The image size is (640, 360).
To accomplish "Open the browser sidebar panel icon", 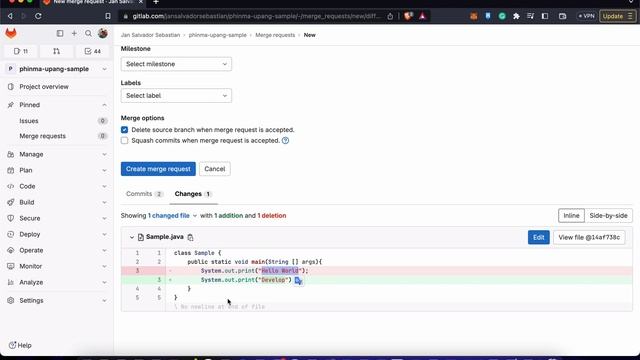I will click(545, 16).
